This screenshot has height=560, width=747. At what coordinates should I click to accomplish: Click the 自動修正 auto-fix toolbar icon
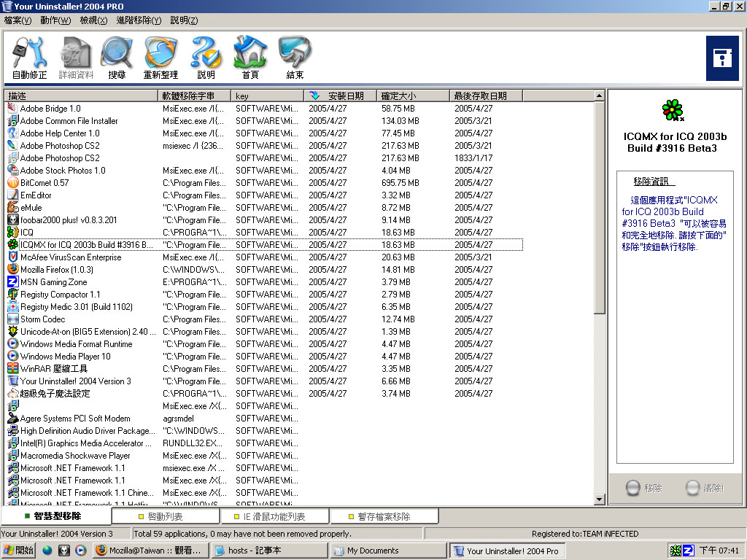(29, 57)
